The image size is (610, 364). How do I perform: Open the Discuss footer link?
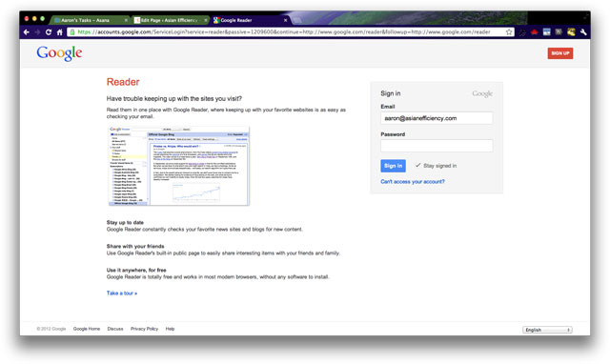[115, 329]
